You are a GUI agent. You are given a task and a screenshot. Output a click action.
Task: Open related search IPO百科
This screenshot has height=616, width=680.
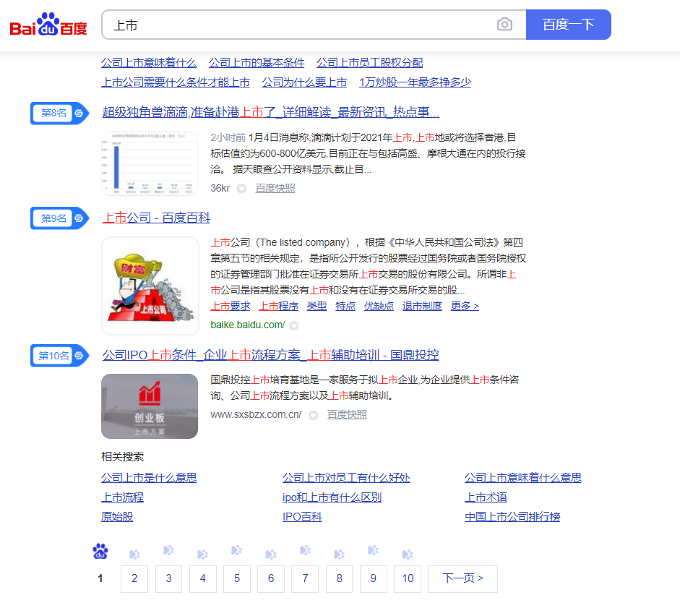(302, 517)
